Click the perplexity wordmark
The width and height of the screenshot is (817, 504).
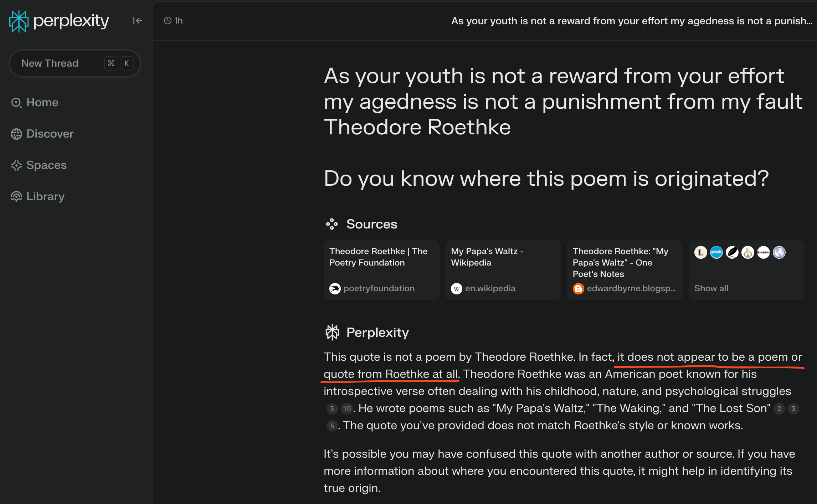pos(71,21)
